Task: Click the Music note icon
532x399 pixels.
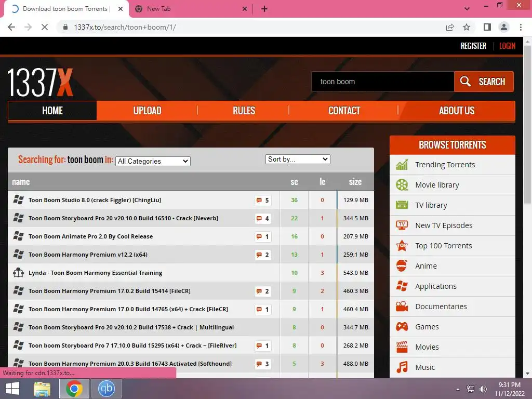Action: pyautogui.click(x=402, y=367)
